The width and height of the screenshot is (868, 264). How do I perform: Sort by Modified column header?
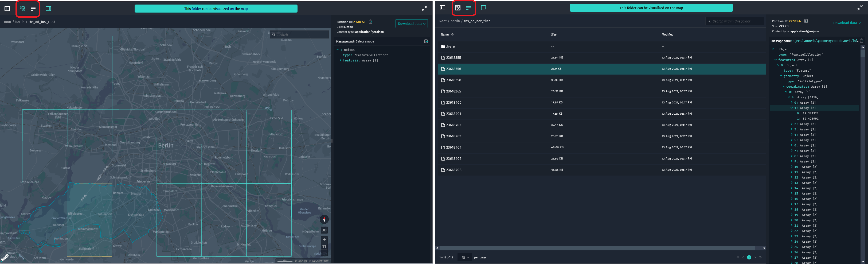pos(667,34)
